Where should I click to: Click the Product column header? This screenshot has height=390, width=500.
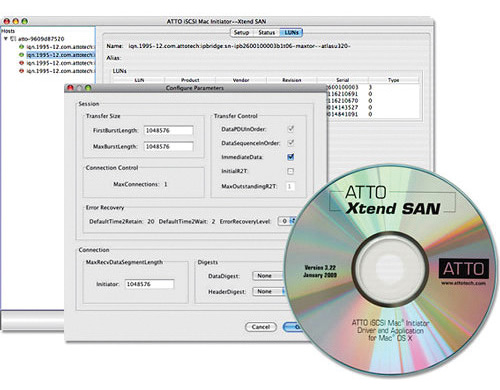click(190, 80)
